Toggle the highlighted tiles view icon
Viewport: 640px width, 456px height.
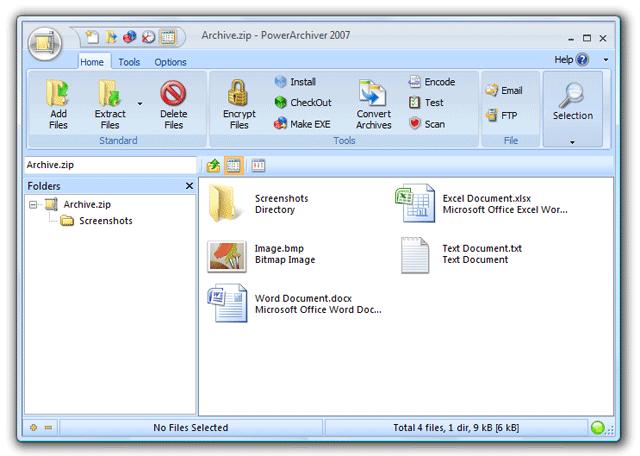(x=233, y=165)
